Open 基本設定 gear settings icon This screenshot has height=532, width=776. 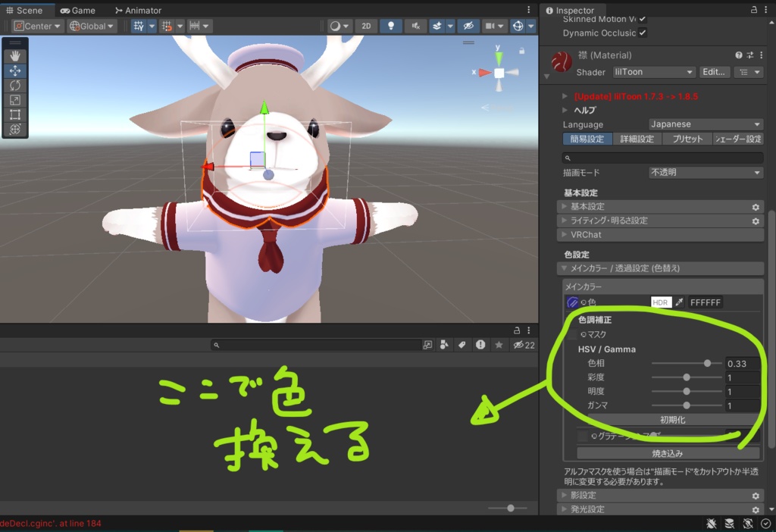(756, 207)
